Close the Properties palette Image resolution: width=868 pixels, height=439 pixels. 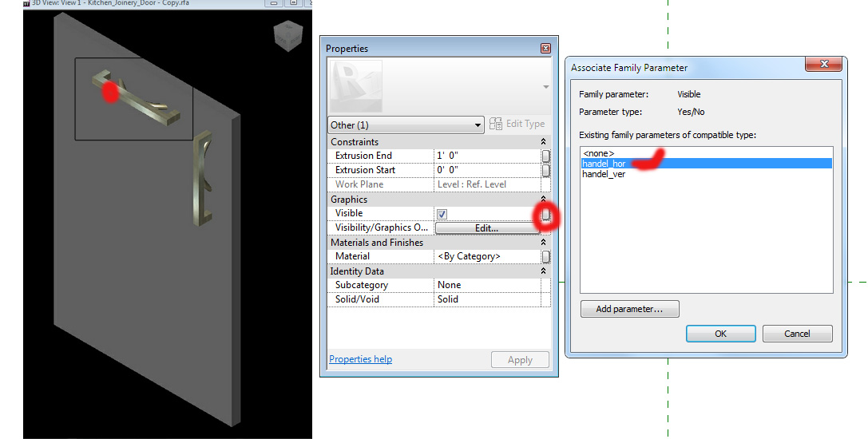pos(545,49)
